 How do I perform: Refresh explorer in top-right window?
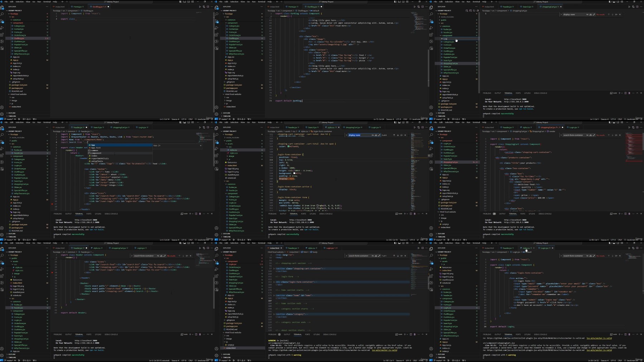tap(473, 11)
